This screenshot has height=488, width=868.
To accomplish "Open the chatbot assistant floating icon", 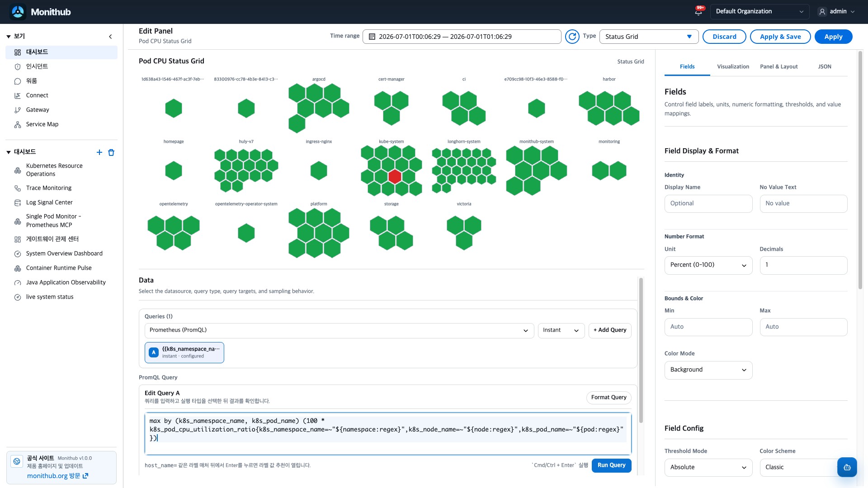I will pos(847,467).
